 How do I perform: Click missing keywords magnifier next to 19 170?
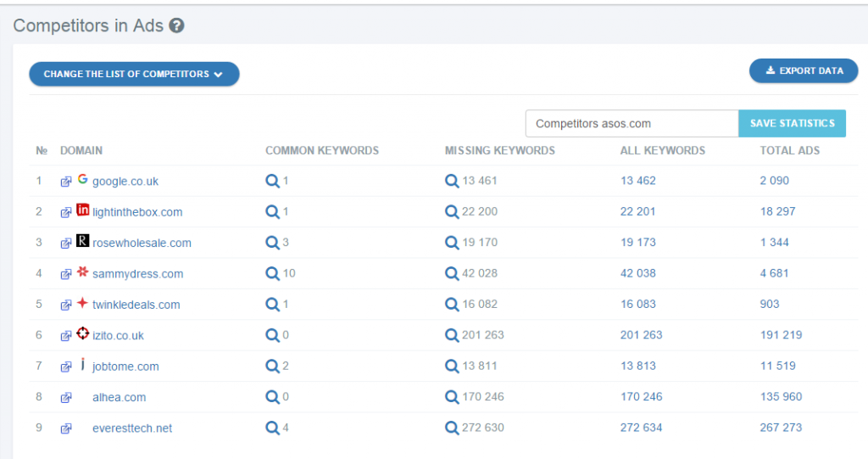[x=452, y=243]
